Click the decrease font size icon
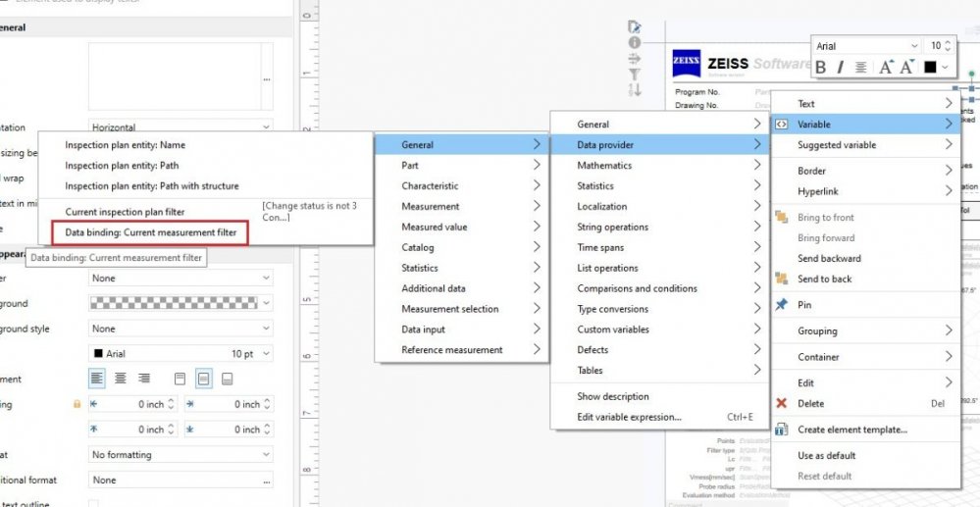Viewport: 980px width, 507px height. (x=908, y=68)
